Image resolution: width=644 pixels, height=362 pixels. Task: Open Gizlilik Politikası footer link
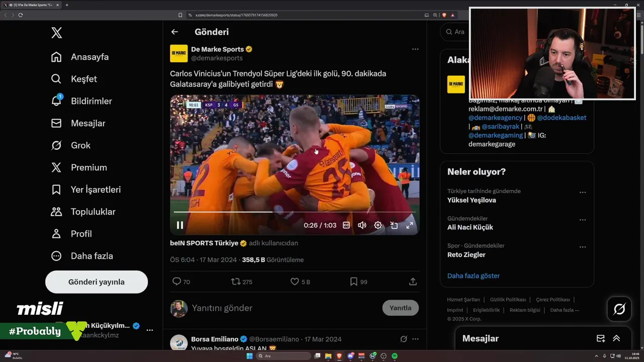pos(508,300)
